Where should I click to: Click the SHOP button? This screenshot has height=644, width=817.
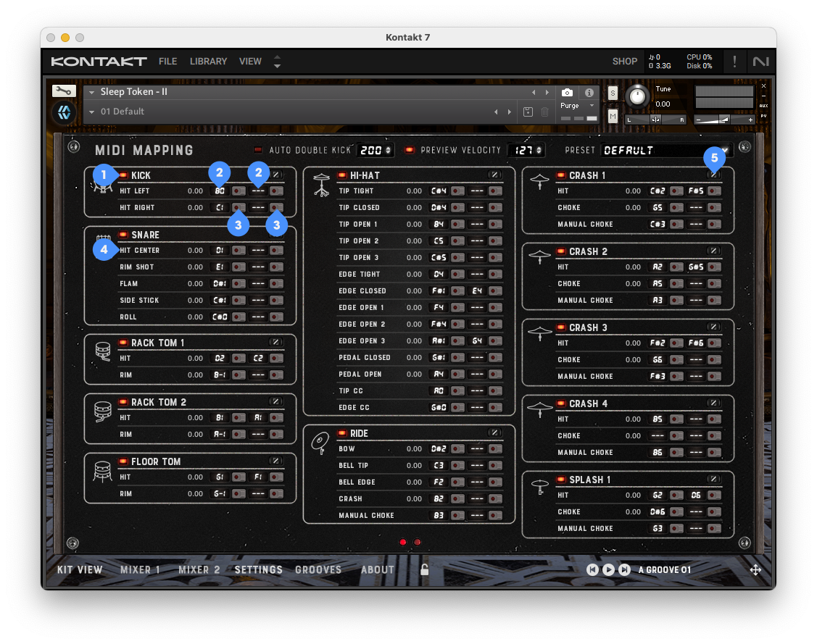click(x=624, y=62)
